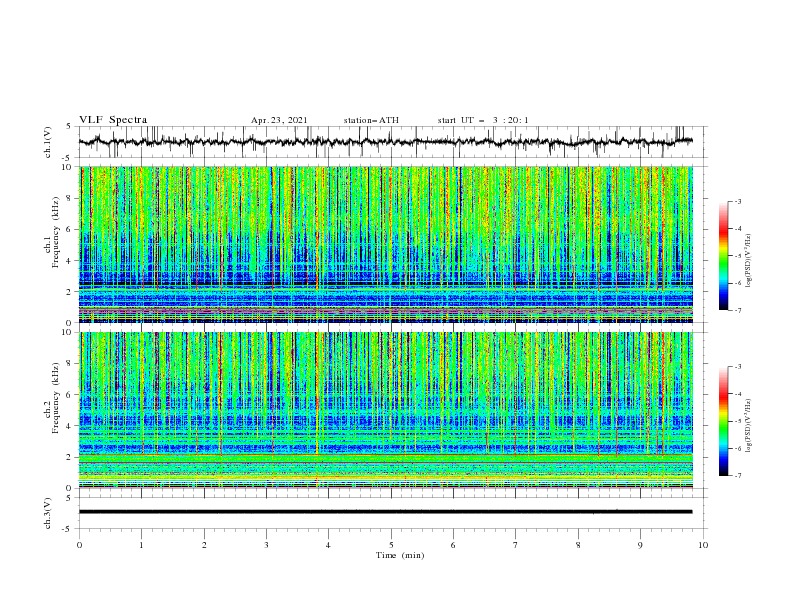The height and width of the screenshot is (612, 792).
Task: Click the 'ch.3(V)' axis label
Action: [48, 513]
